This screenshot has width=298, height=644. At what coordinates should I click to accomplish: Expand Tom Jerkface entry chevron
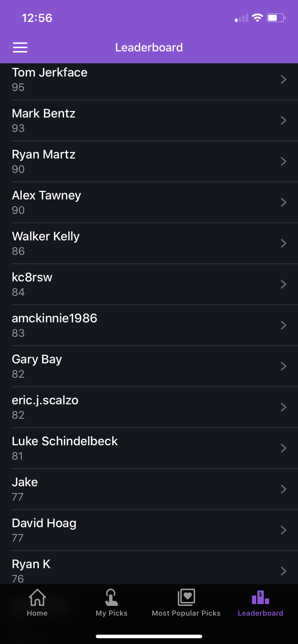284,79
